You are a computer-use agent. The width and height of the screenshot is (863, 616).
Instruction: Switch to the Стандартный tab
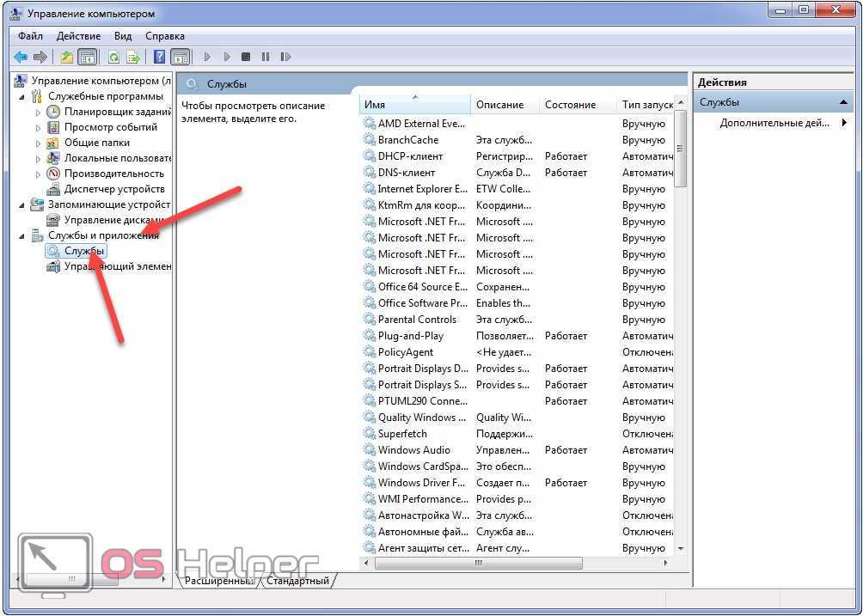click(297, 581)
